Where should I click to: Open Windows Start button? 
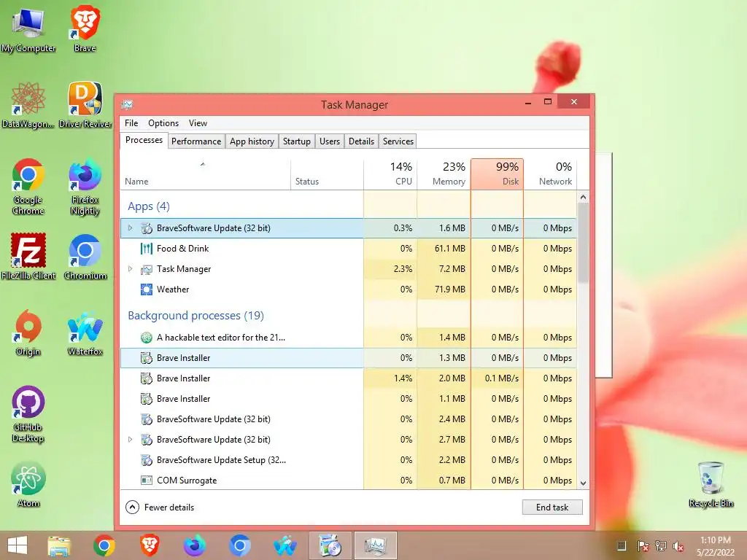click(x=18, y=545)
